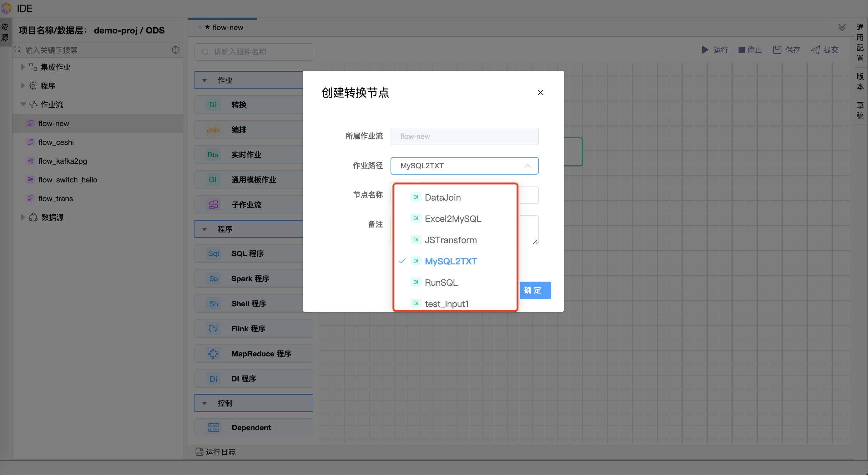Screen dimensions: 868x475
Task: Open the run log (运行日志) icon
Action: pyautogui.click(x=199, y=452)
